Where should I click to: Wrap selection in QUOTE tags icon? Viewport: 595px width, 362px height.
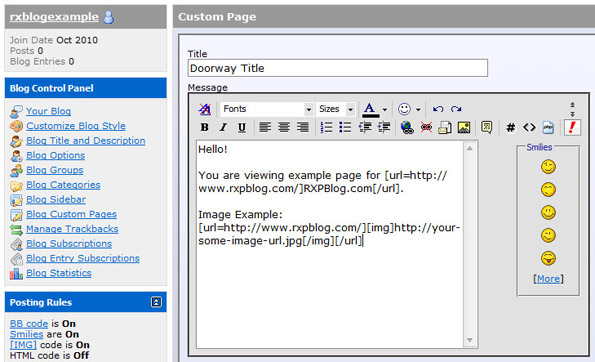[x=486, y=127]
